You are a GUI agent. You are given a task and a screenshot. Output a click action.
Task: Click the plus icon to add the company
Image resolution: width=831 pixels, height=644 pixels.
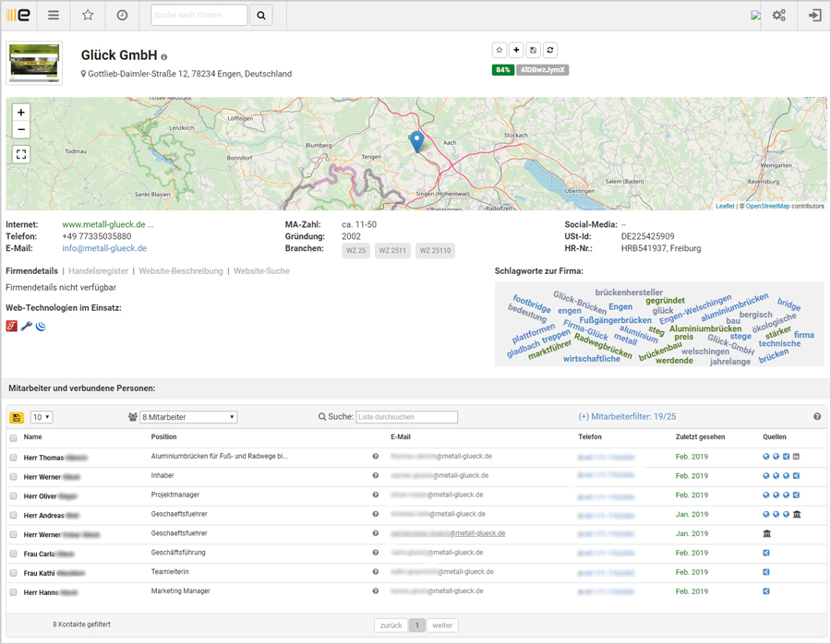tap(516, 50)
